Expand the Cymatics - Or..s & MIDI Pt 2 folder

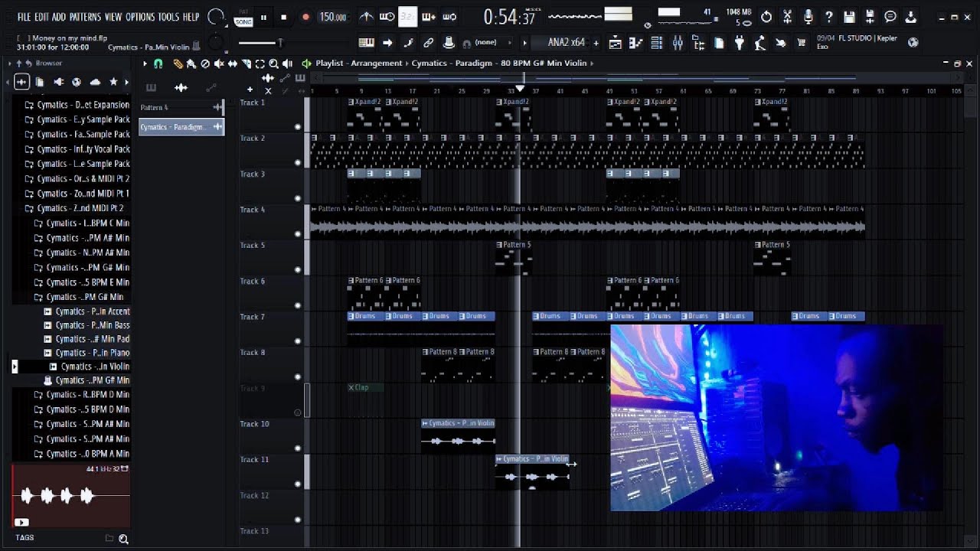point(77,179)
